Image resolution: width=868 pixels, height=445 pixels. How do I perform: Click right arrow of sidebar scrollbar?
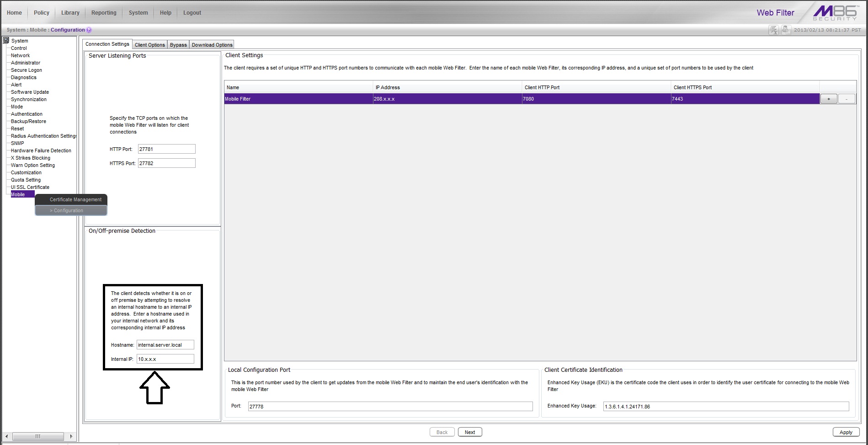[71, 436]
